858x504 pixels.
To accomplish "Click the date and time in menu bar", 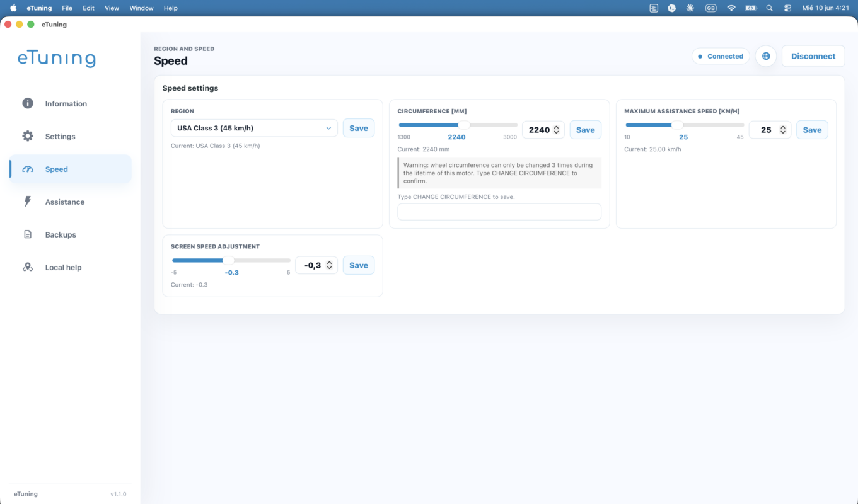I will pos(825,8).
